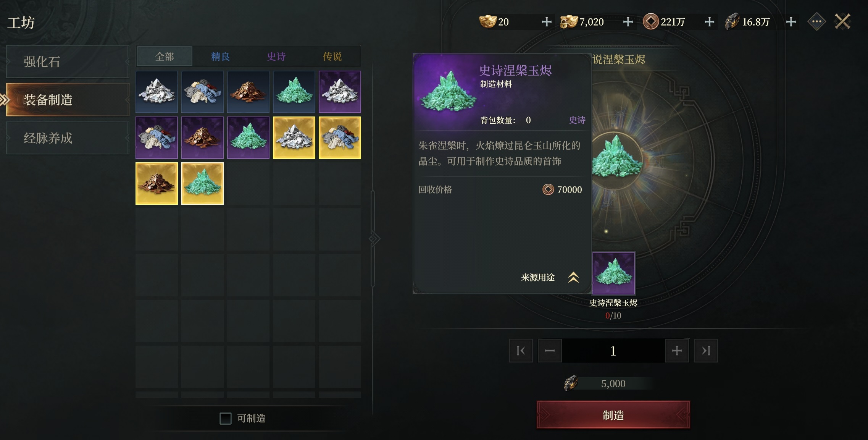868x440 pixels.
Task: Click the red 制造 craft button
Action: point(613,415)
